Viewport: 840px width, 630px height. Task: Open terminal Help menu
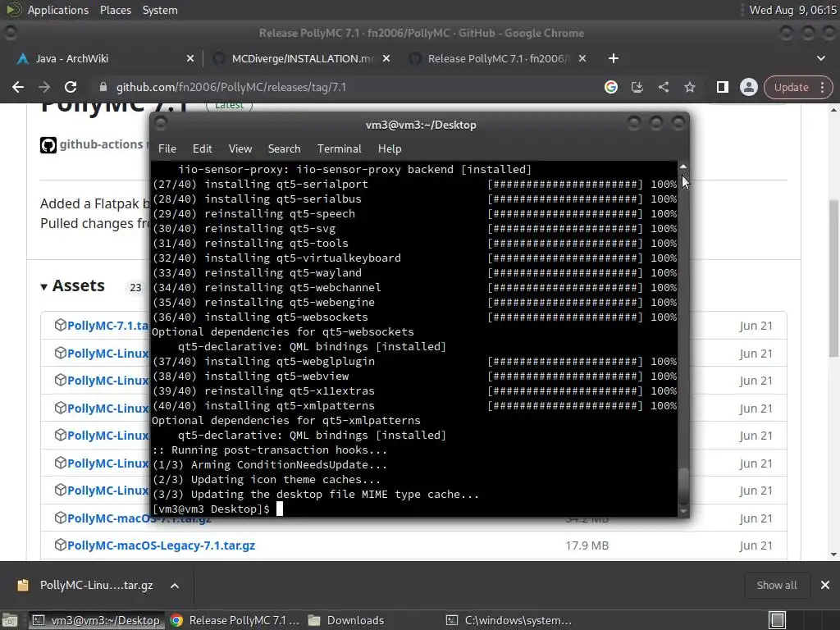coord(390,149)
